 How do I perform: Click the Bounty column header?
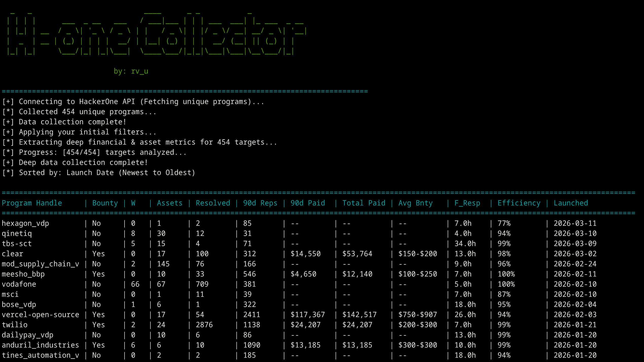pos(105,203)
